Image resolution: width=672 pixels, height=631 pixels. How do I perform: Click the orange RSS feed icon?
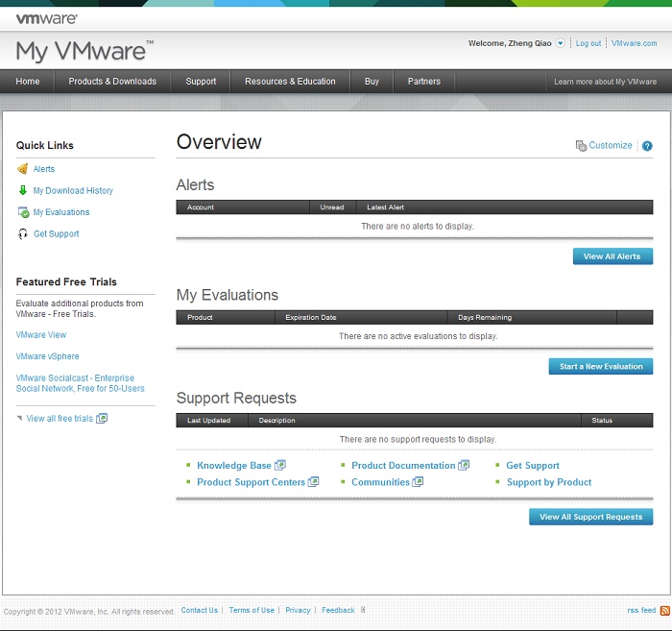[664, 610]
